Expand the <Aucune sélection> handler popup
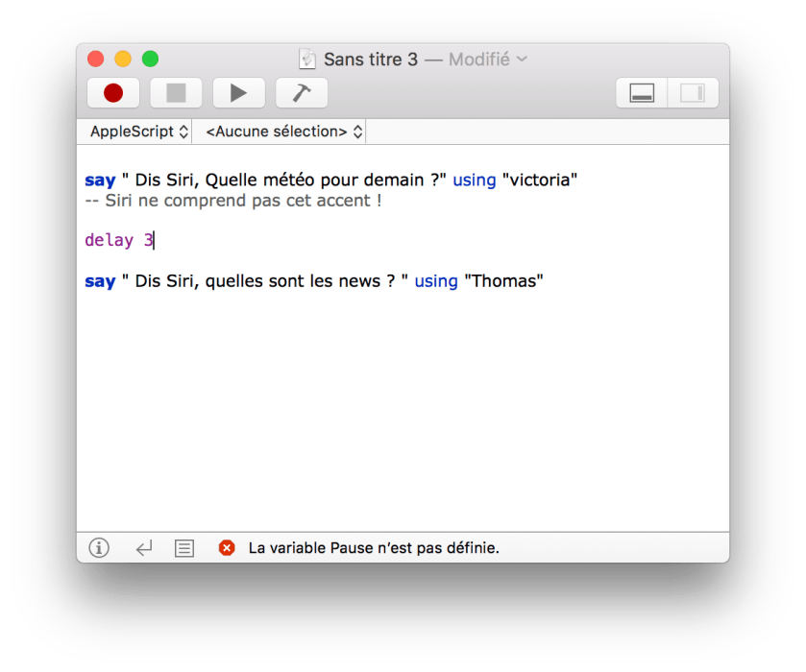The height and width of the screenshot is (672, 806). click(x=284, y=132)
